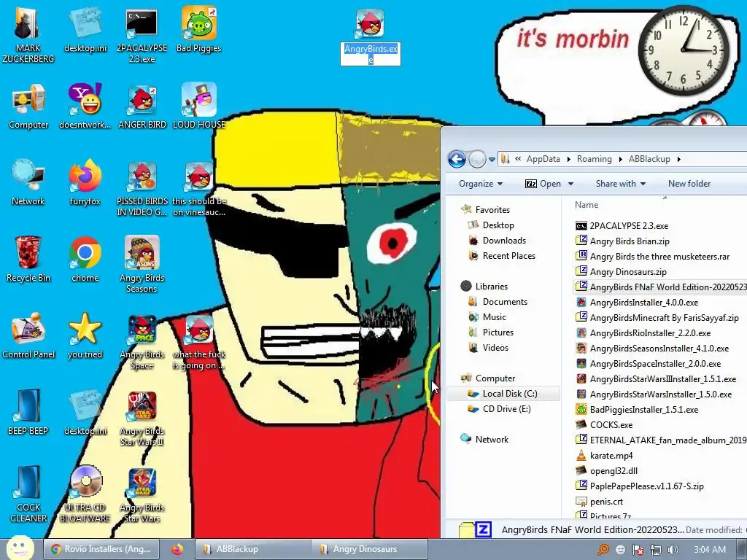Switch to the ABBlackup taskbar window
The height and width of the screenshot is (560, 747).
[253, 549]
